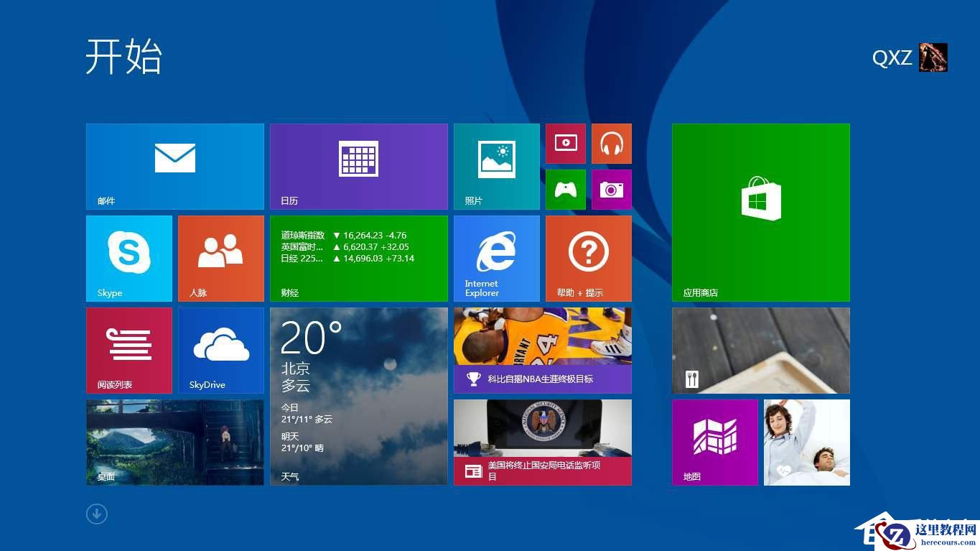Click the QXZ account name
Screen dimensions: 980x551
(x=892, y=58)
